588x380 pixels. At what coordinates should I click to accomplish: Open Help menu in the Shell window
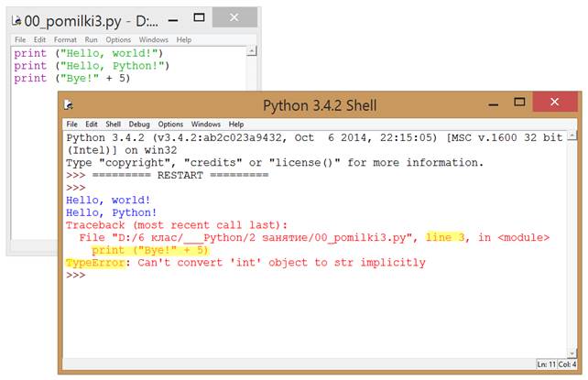236,124
